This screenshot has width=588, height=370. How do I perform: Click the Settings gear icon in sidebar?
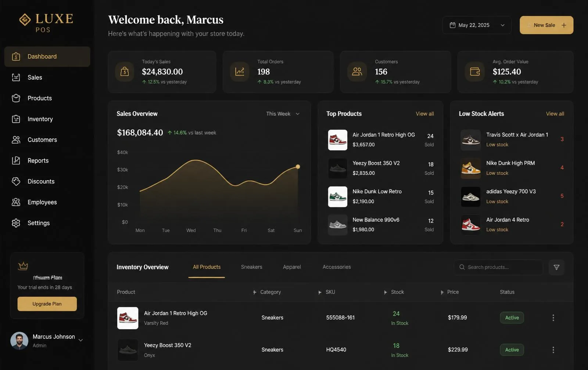click(x=16, y=223)
